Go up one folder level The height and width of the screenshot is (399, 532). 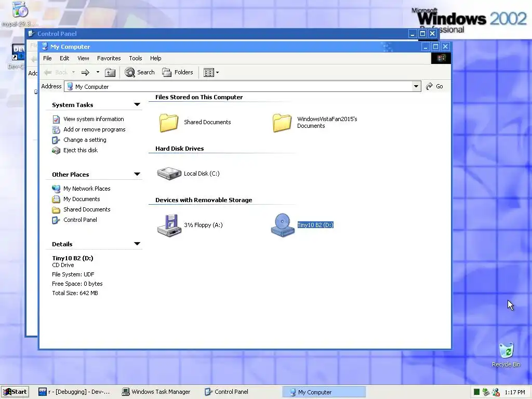click(x=110, y=72)
